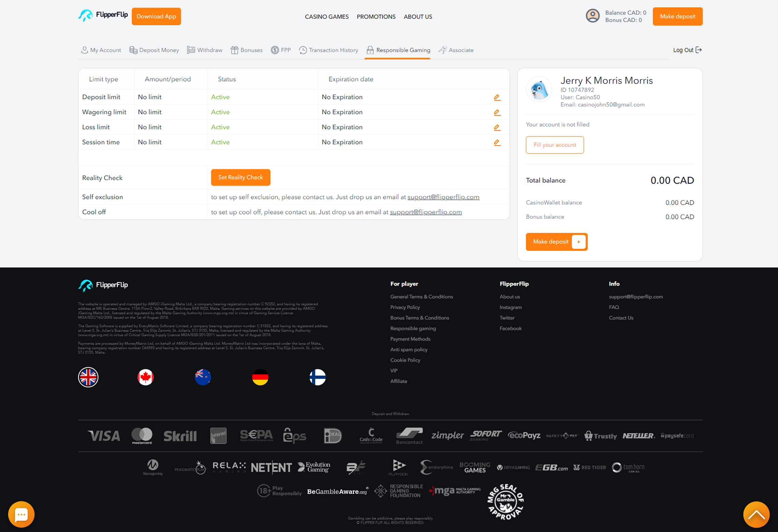The image size is (778, 532).
Task: Select the Responsible Gaming tab
Action: pos(398,50)
